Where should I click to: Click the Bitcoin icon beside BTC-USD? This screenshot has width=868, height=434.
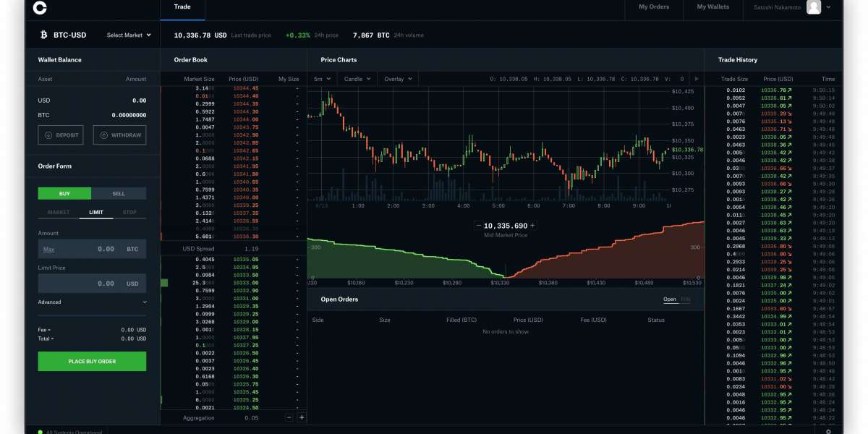click(43, 35)
